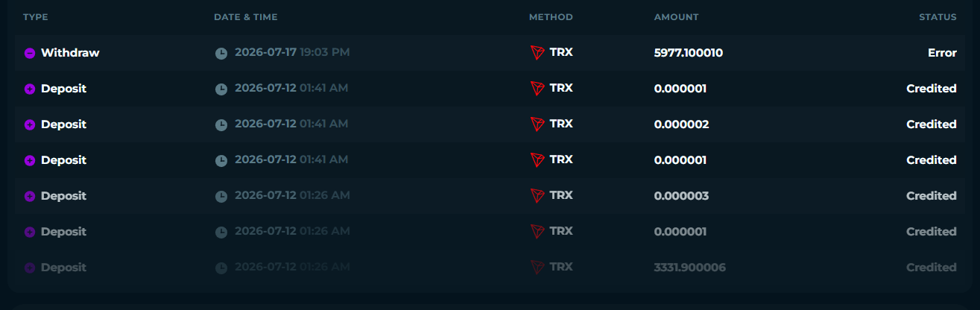Select the 3331.900006 amount value
This screenshot has width=980, height=310.
click(x=690, y=268)
